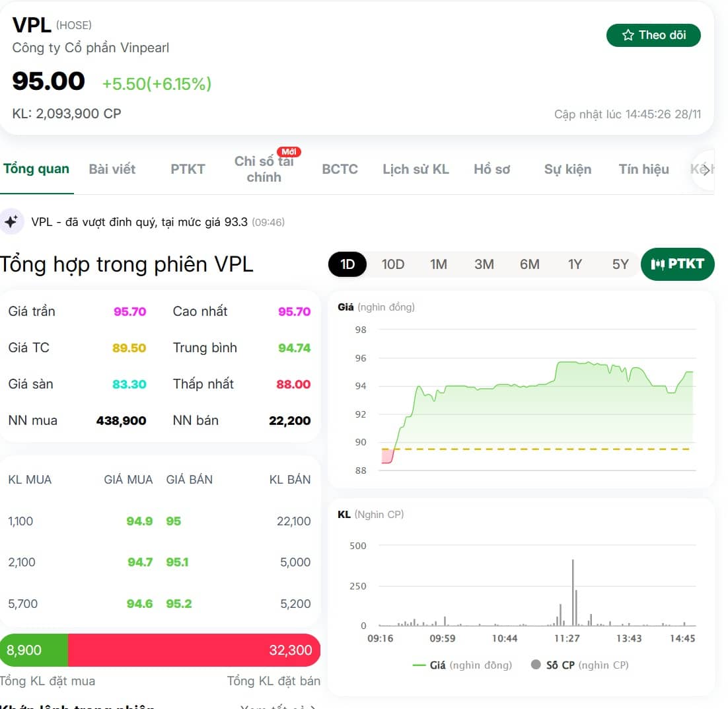Open the green PTKT candlestick chart button
The height and width of the screenshot is (709, 728).
tap(677, 264)
